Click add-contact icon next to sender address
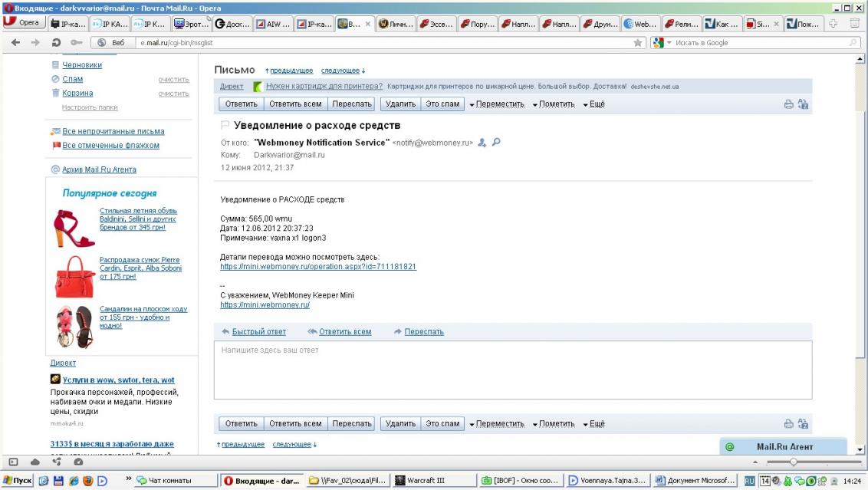Screen dimensions: 868x490 (x=482, y=143)
